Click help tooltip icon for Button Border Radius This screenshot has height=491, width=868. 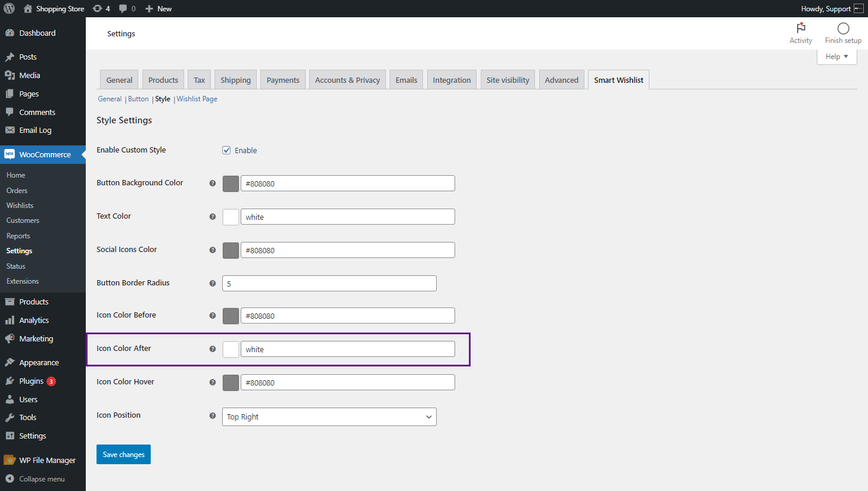(212, 284)
